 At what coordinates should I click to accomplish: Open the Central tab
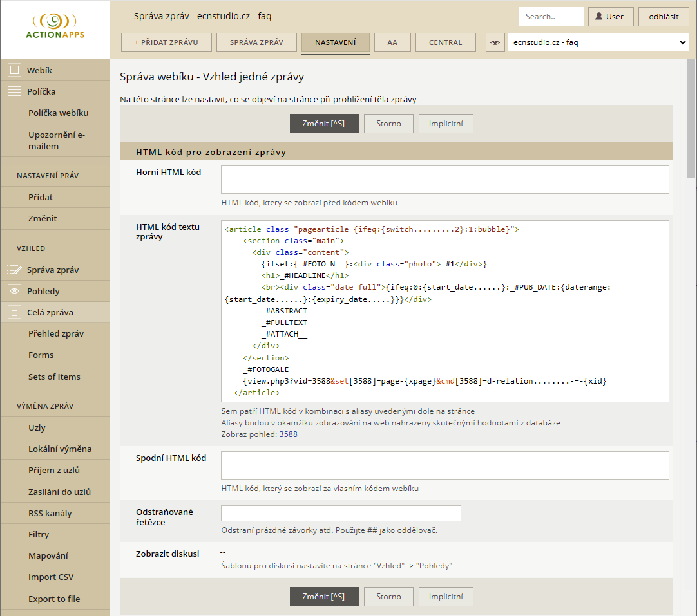point(446,43)
